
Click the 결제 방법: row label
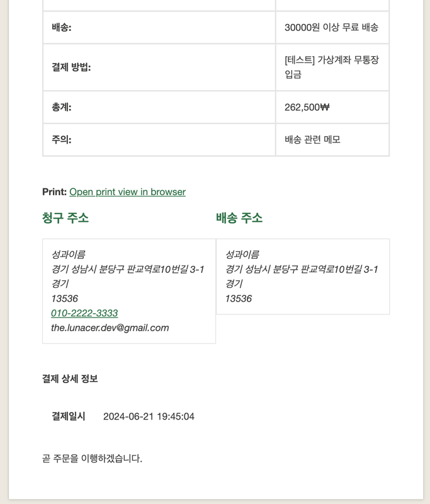coord(71,67)
